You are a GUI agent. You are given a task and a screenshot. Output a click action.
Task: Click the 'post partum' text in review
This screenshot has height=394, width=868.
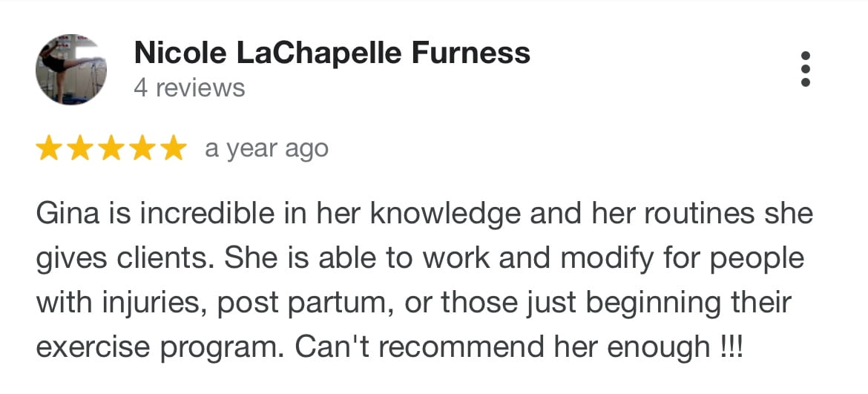coord(305,303)
